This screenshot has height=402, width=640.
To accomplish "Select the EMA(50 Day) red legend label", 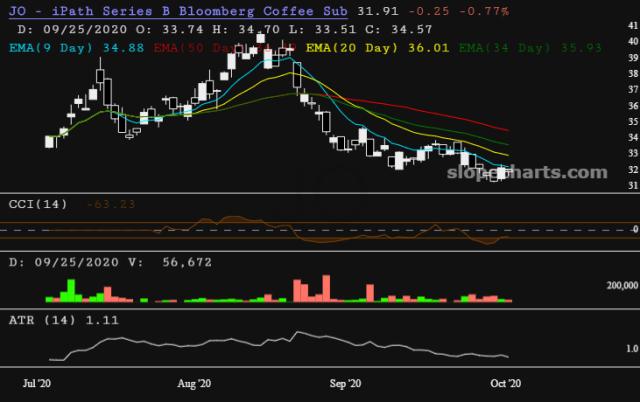I will [198, 46].
